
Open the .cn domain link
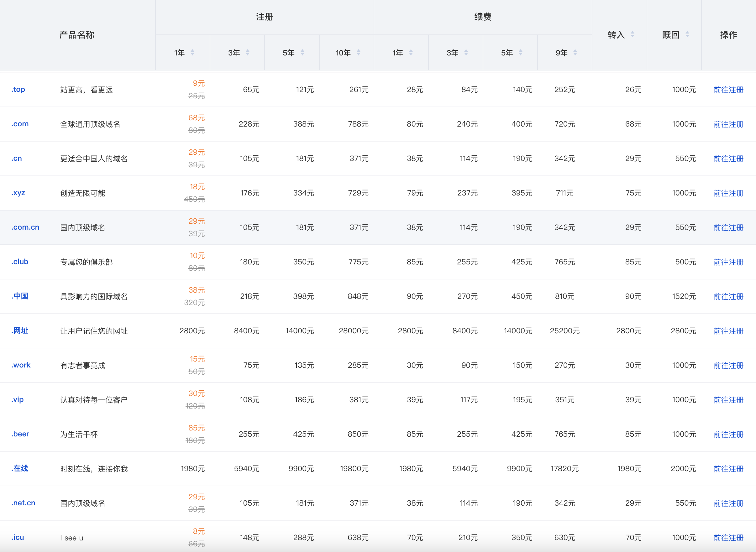(17, 159)
